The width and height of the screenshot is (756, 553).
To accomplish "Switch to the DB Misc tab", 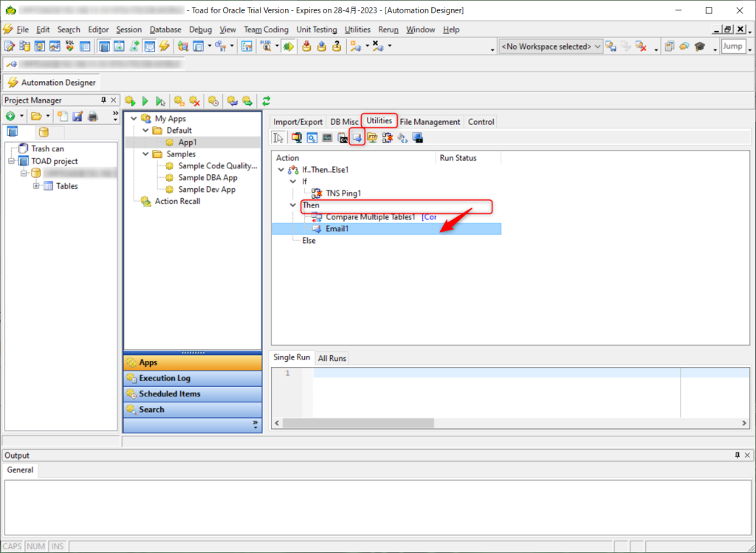I will click(344, 122).
